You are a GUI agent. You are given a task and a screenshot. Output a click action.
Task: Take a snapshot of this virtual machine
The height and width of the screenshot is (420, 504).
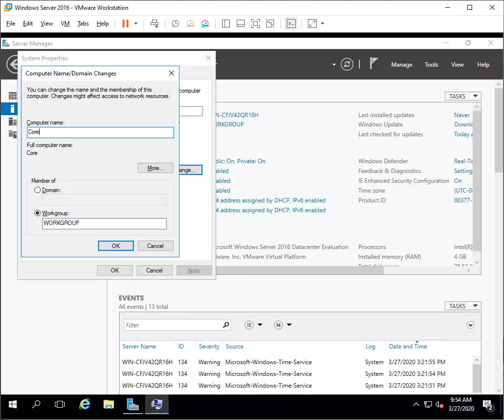[x=175, y=24]
